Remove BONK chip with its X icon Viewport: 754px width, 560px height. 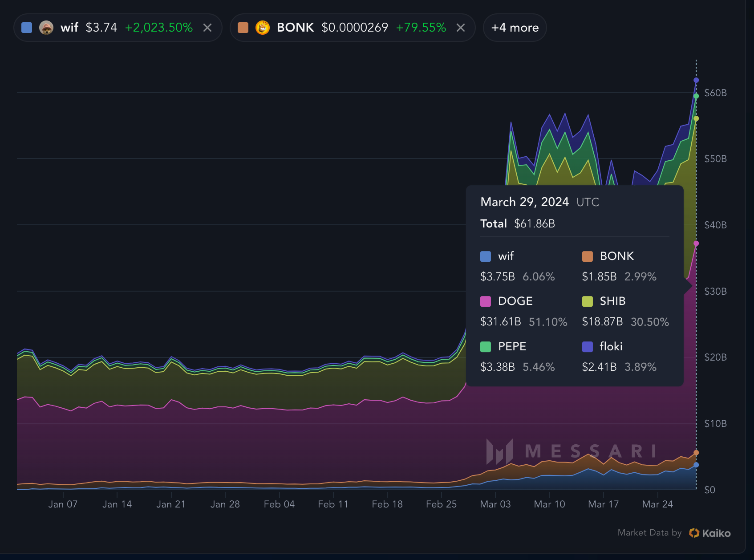[461, 28]
